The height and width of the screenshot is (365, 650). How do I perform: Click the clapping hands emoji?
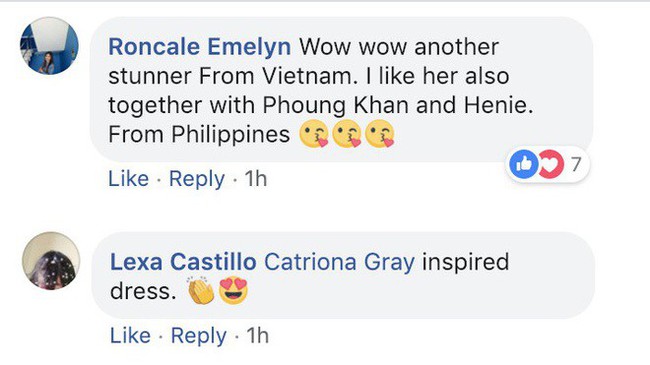point(201,290)
